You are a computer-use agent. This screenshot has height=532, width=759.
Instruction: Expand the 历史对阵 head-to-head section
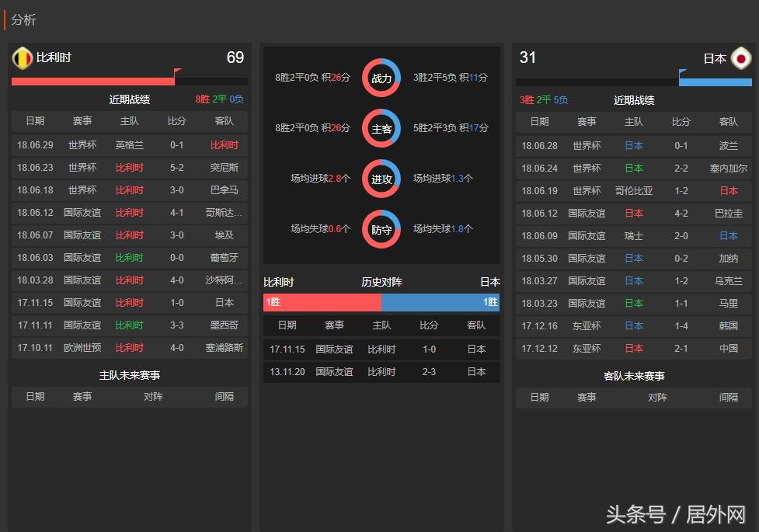coord(381,281)
